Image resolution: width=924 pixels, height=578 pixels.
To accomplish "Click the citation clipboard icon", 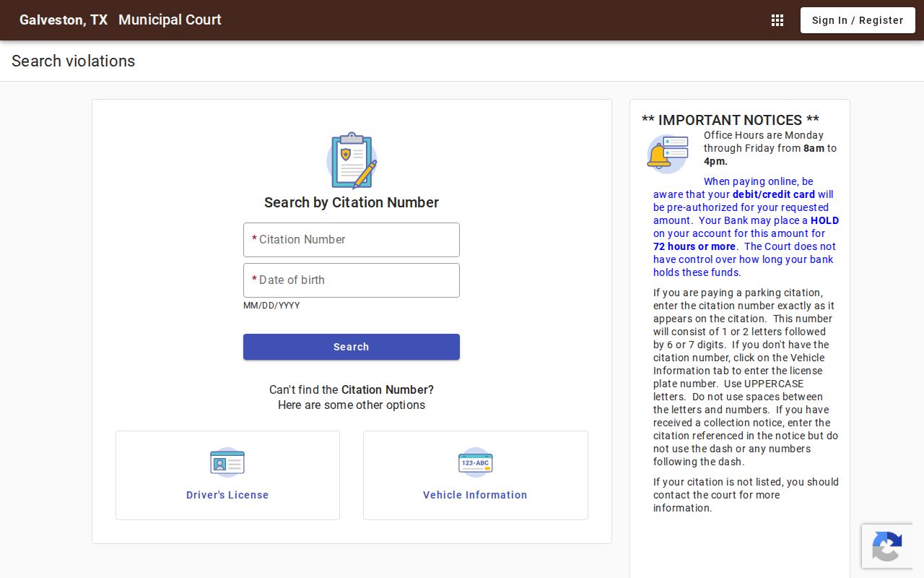I will [x=352, y=160].
